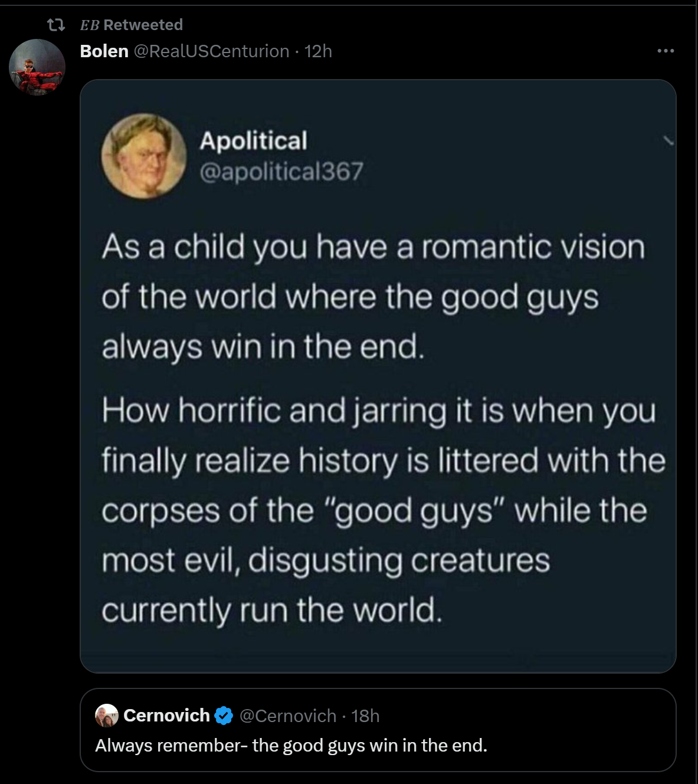Click the "How horrific and jarring" paragraph
This screenshot has width=698, height=784.
point(382,510)
